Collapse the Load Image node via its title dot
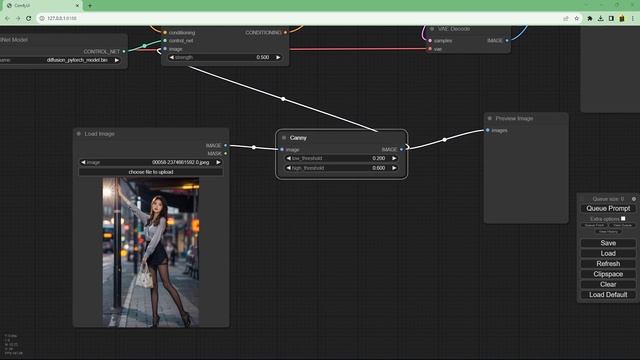 [x=79, y=134]
